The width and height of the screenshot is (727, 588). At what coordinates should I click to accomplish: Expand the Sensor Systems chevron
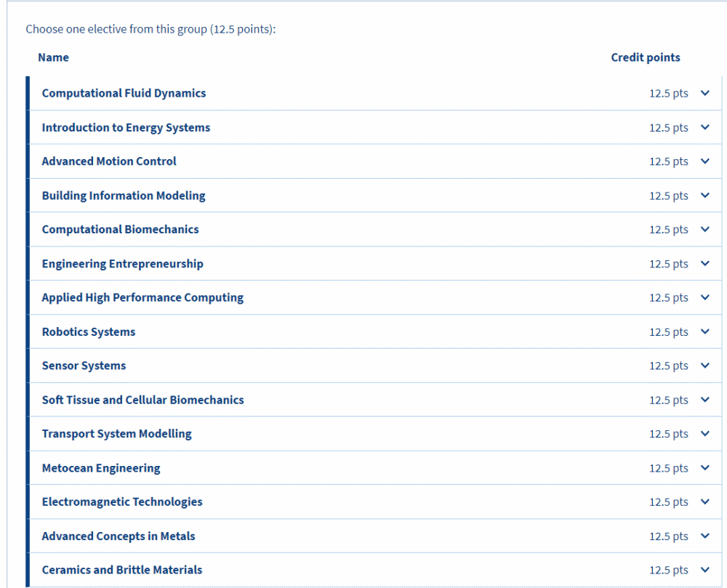point(704,366)
